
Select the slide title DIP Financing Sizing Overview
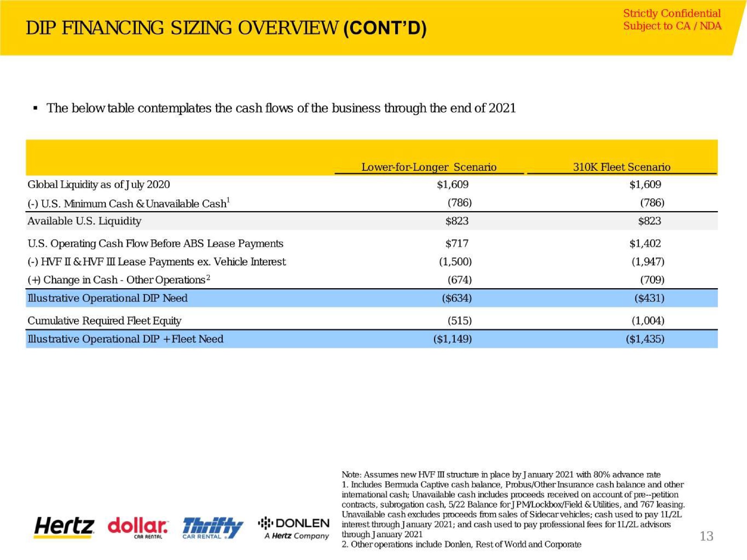pos(226,28)
